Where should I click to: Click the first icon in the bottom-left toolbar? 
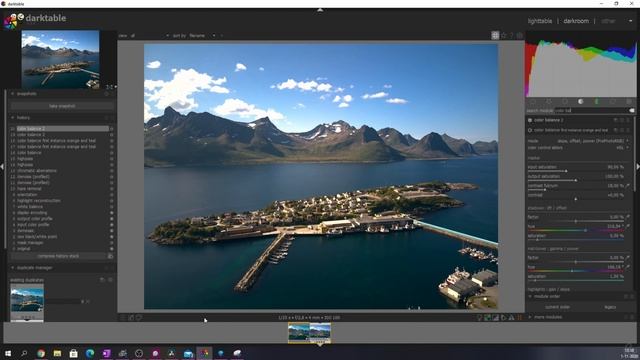click(x=123, y=317)
